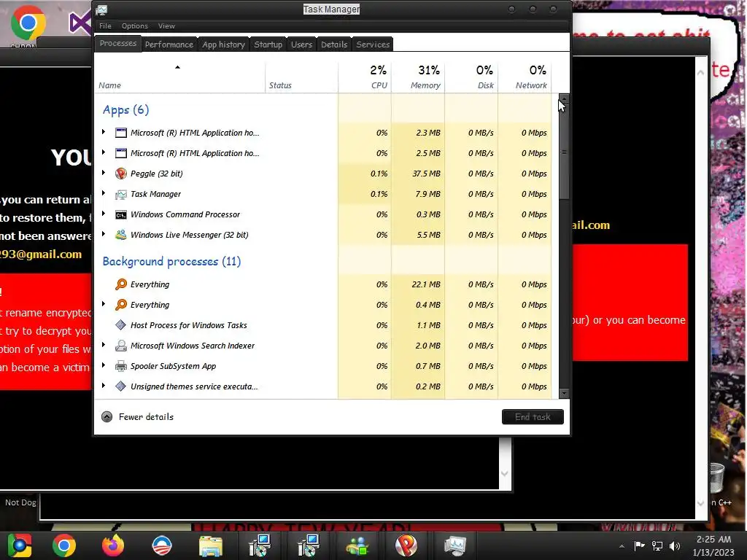Switch to the Startup tab
Screen dimensions: 747x560
pyautogui.click(x=268, y=44)
